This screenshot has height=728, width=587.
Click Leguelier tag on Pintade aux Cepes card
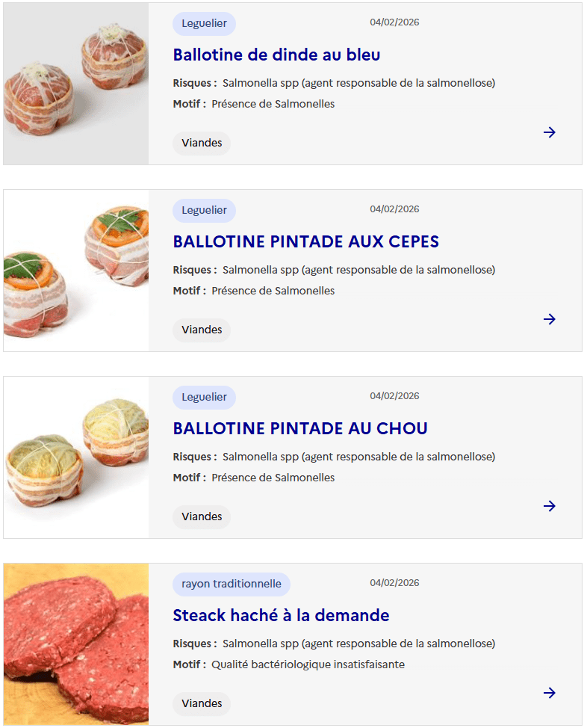pyautogui.click(x=204, y=210)
